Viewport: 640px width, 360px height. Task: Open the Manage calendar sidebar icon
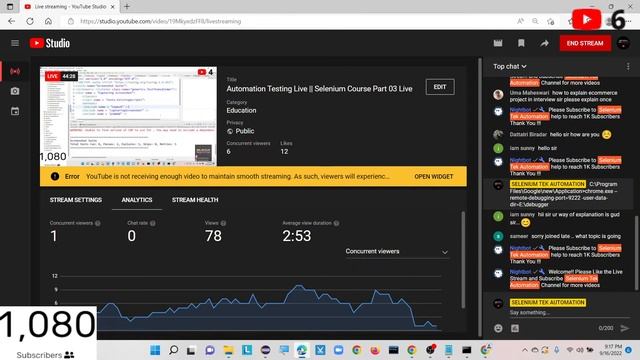pos(15,111)
